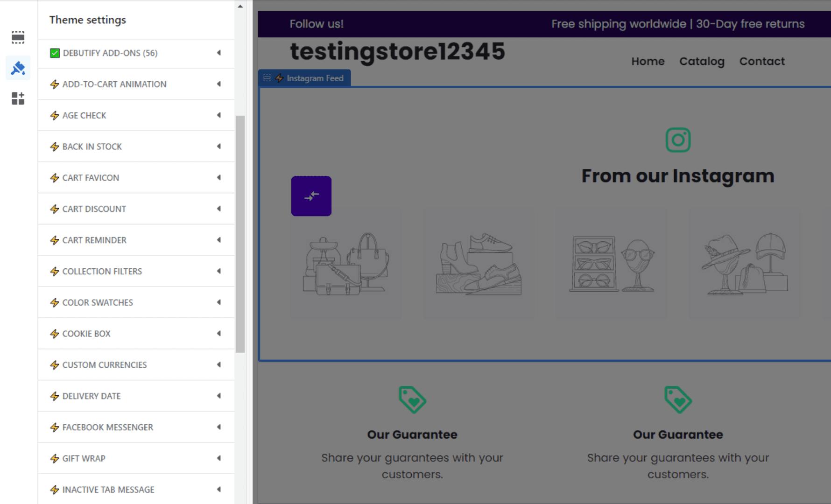Click the settings panel scrollbar thumb
Screen dimensions: 831x504
(x=240, y=234)
